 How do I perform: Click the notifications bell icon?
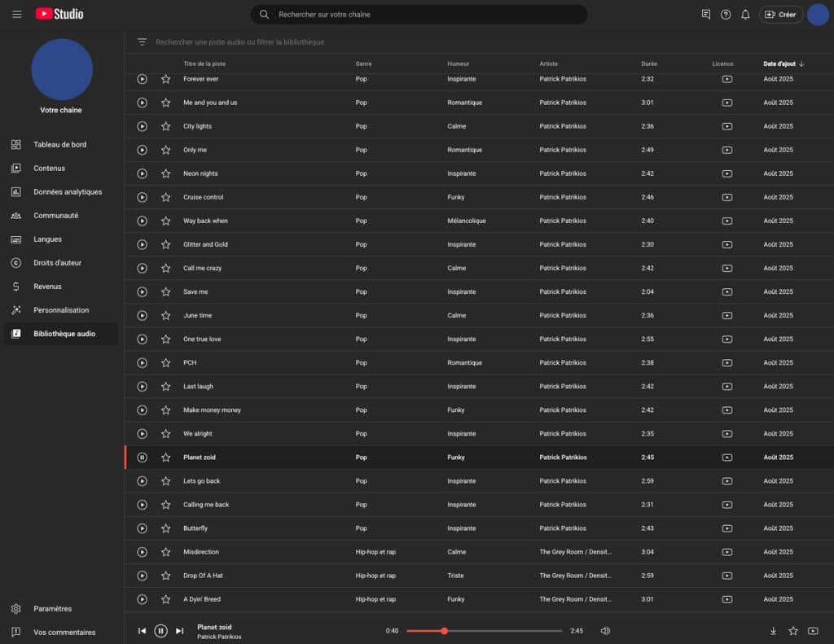(744, 14)
